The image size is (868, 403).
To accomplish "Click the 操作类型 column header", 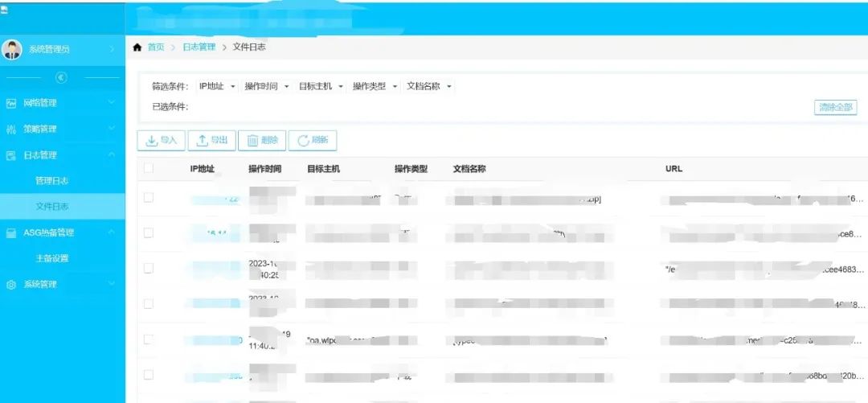I will (411, 169).
